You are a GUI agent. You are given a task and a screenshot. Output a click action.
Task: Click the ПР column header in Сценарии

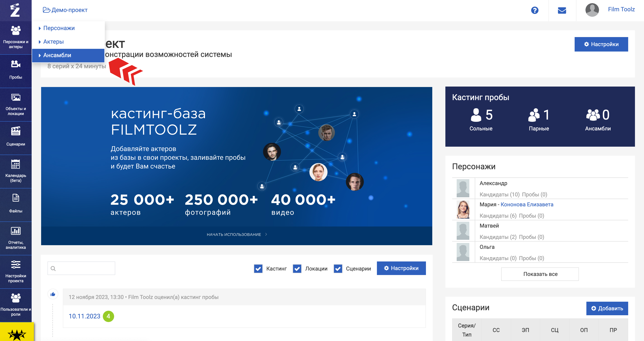coord(613,330)
